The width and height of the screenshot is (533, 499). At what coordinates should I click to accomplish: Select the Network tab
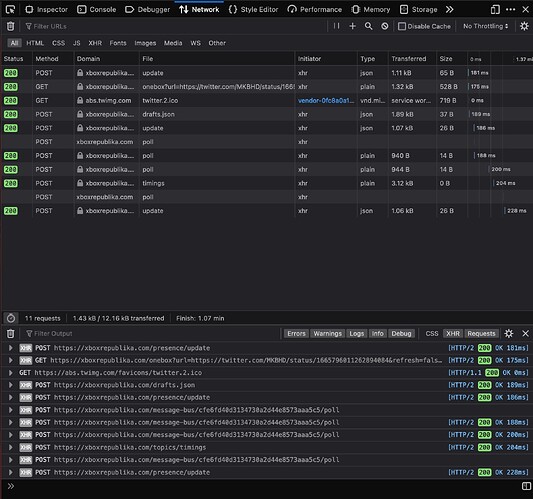pos(199,10)
